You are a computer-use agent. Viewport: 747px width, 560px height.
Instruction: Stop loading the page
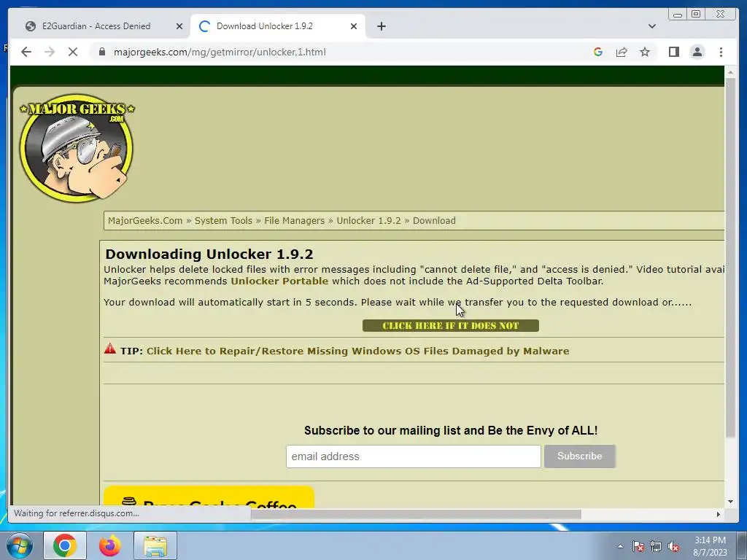click(73, 52)
